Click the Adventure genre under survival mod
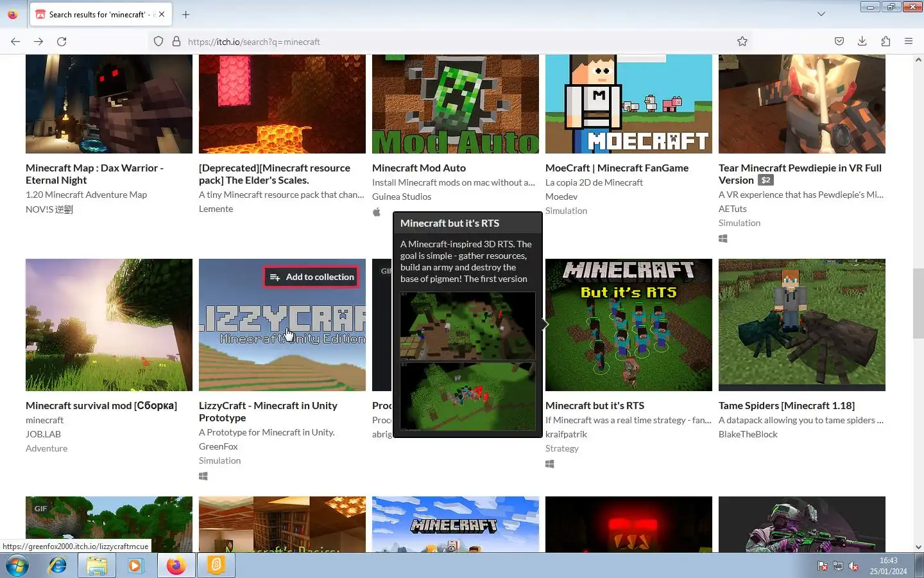This screenshot has width=924, height=578. 46,448
